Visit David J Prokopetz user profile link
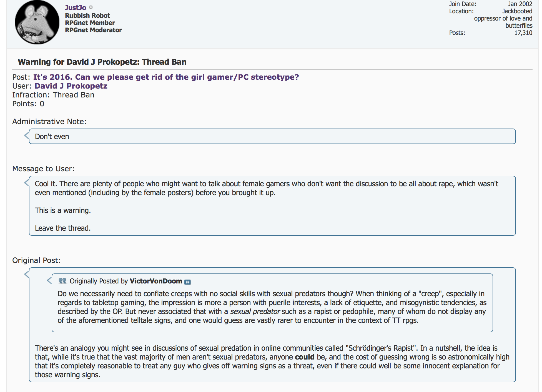 click(71, 86)
